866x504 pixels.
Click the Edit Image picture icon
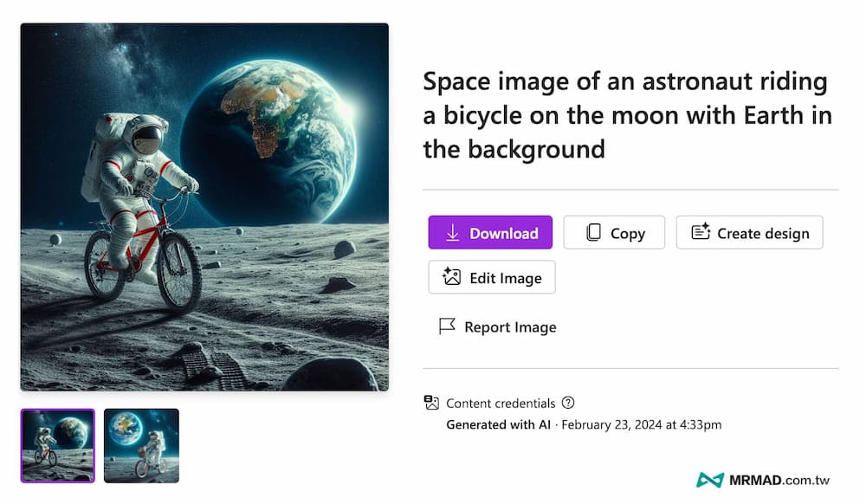[452, 277]
